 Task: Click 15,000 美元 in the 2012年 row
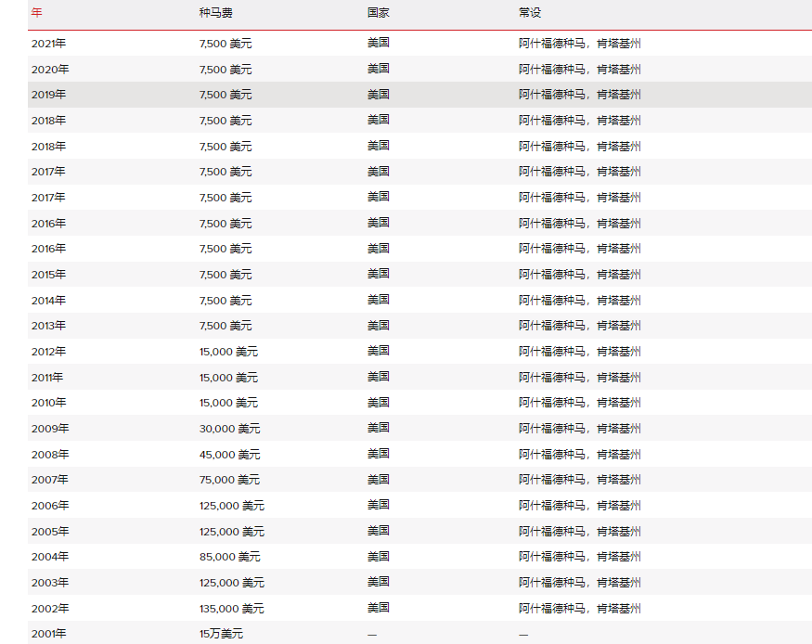pos(228,352)
